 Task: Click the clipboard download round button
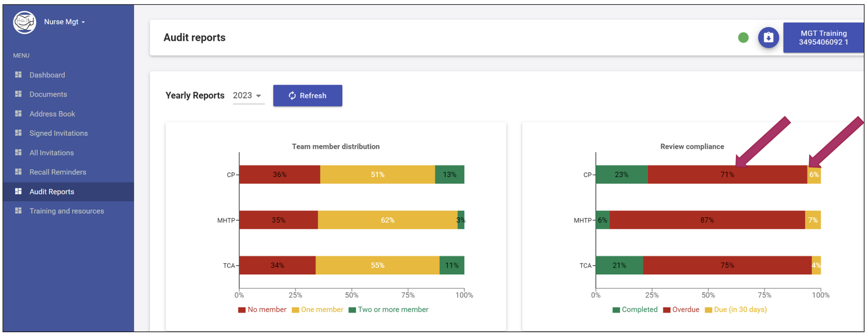click(x=768, y=37)
